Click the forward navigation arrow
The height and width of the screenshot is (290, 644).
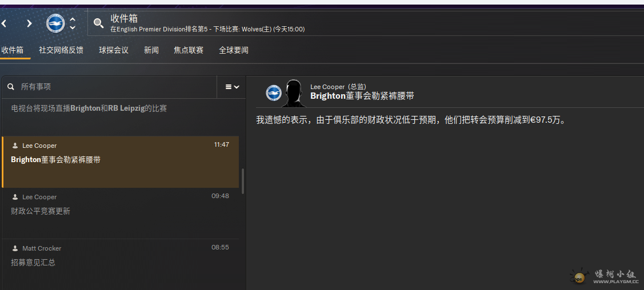(x=29, y=23)
